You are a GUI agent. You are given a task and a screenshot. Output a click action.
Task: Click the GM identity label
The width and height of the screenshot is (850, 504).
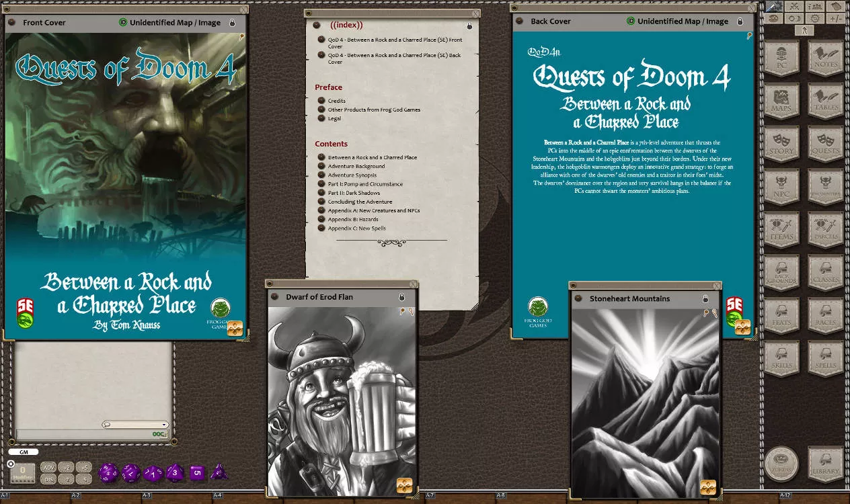coord(24,452)
